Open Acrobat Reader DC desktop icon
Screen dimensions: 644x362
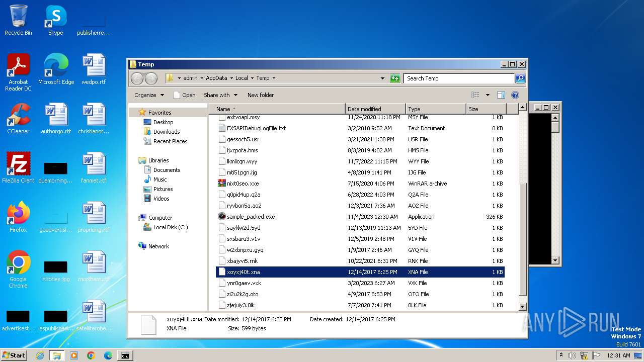click(18, 72)
